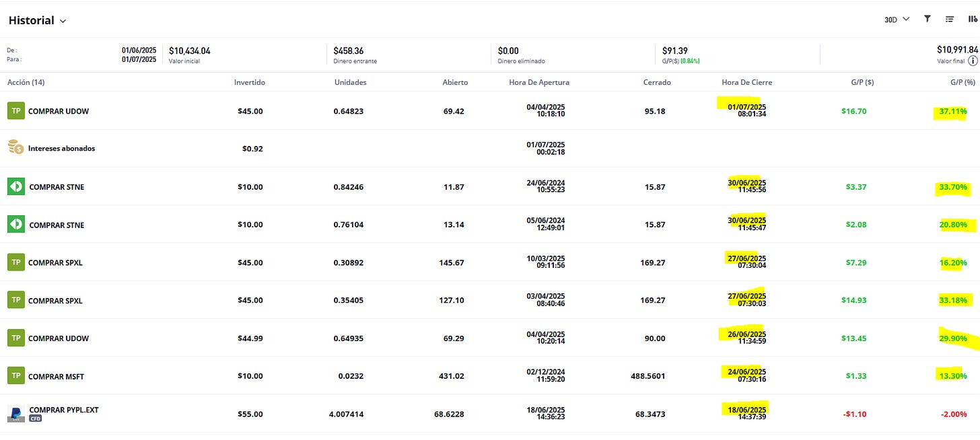Click the red -$1.10 loss value
The height and width of the screenshot is (440, 980).
(855, 414)
